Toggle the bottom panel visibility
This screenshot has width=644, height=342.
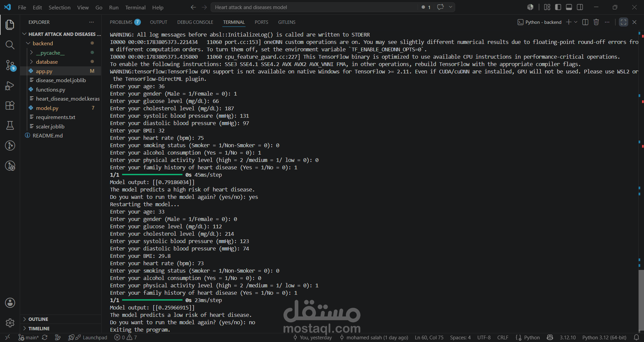tap(569, 7)
